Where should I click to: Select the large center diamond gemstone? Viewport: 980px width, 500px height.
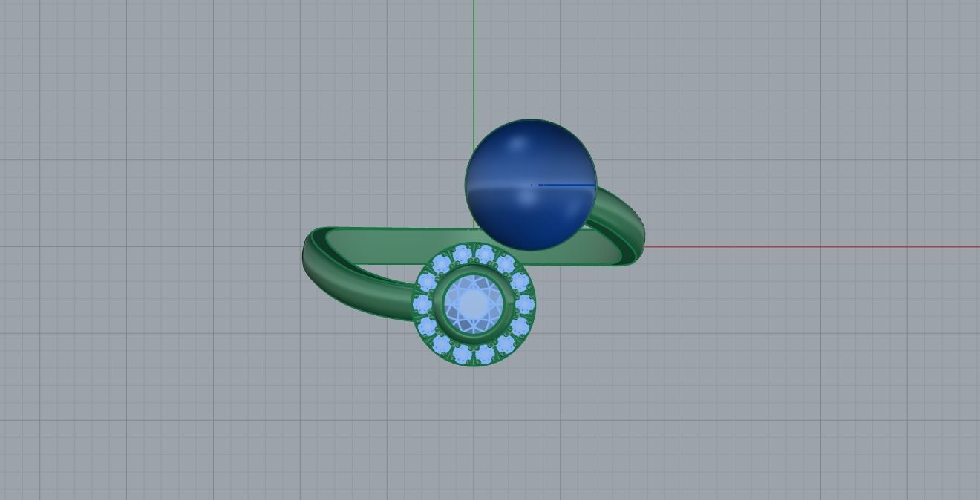pyautogui.click(x=474, y=303)
